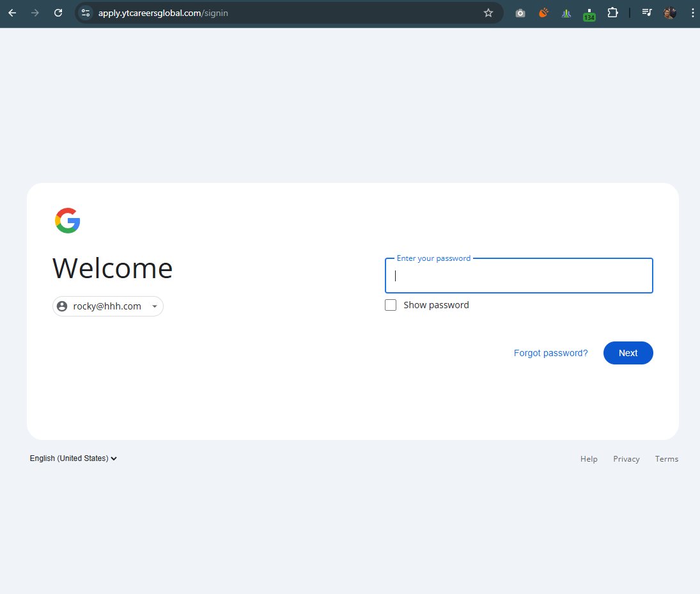This screenshot has height=594, width=700.
Task: Enable the Show password checkbox
Action: (x=391, y=305)
